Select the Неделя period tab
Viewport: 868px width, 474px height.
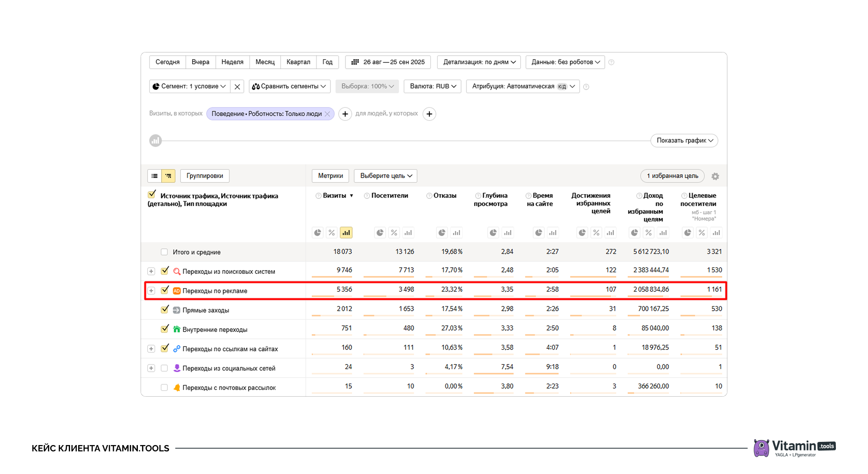coord(232,62)
